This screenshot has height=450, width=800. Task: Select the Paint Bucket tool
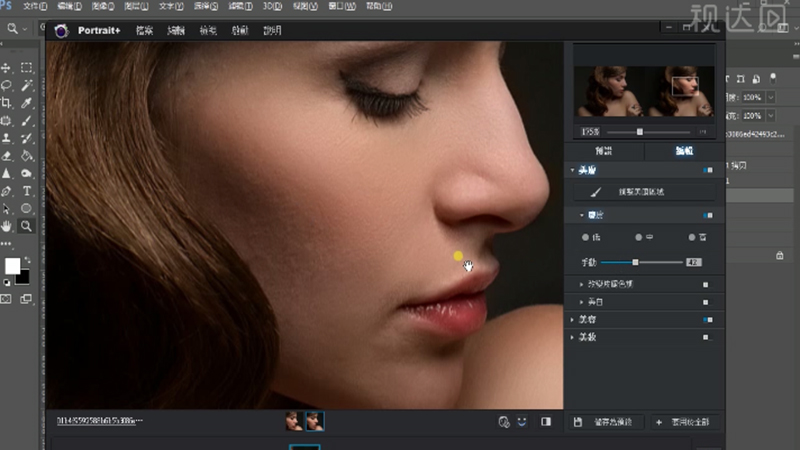(27, 156)
